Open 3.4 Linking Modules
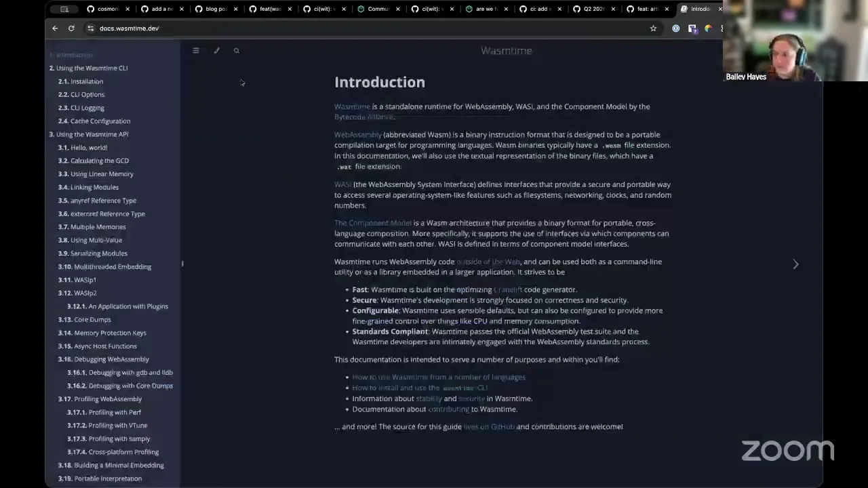The image size is (868, 488). 88,187
